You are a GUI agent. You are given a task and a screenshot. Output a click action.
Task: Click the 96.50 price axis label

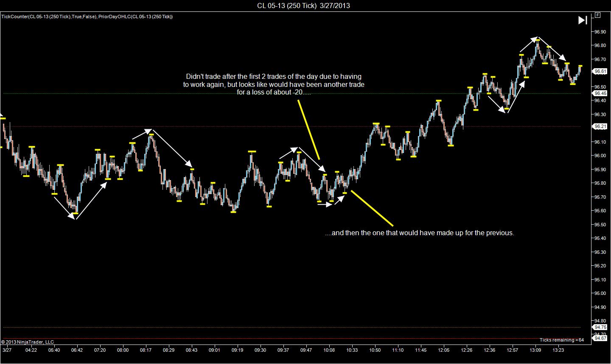point(600,86)
